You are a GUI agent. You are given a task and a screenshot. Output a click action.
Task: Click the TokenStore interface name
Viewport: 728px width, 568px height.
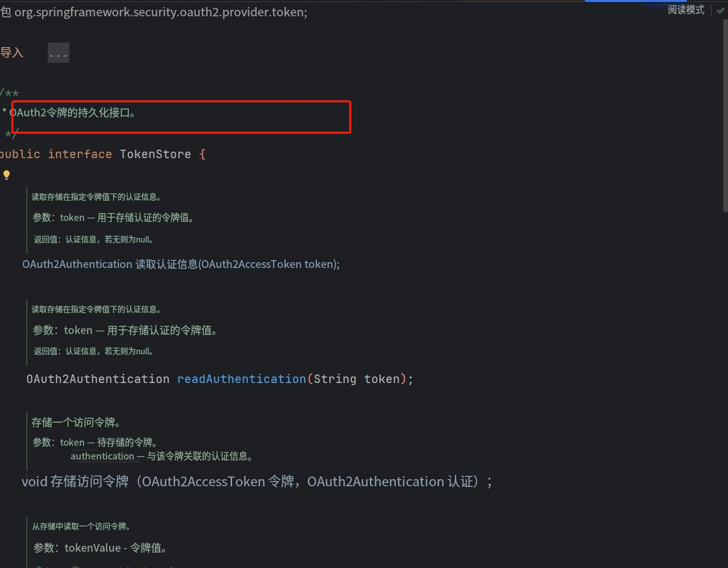[x=155, y=154]
